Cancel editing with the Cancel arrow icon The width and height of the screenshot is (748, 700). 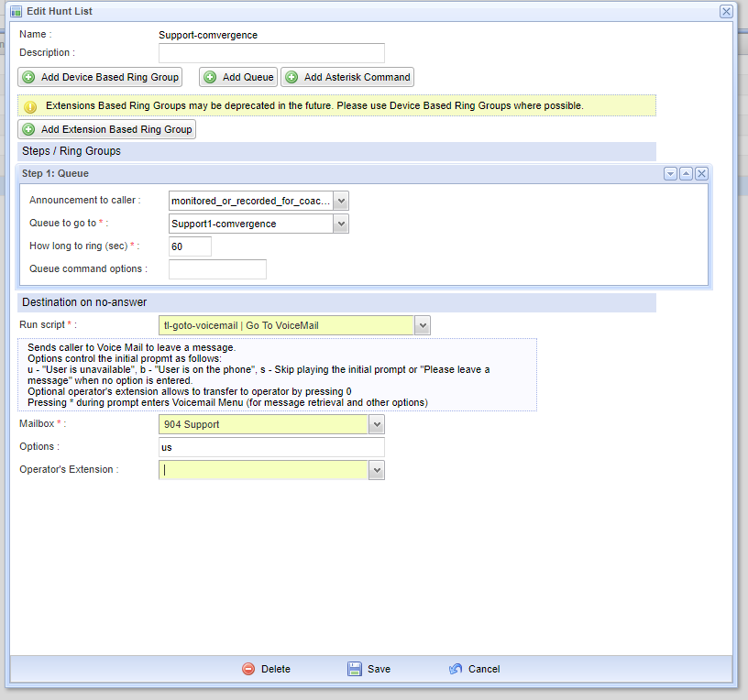pyautogui.click(x=456, y=669)
